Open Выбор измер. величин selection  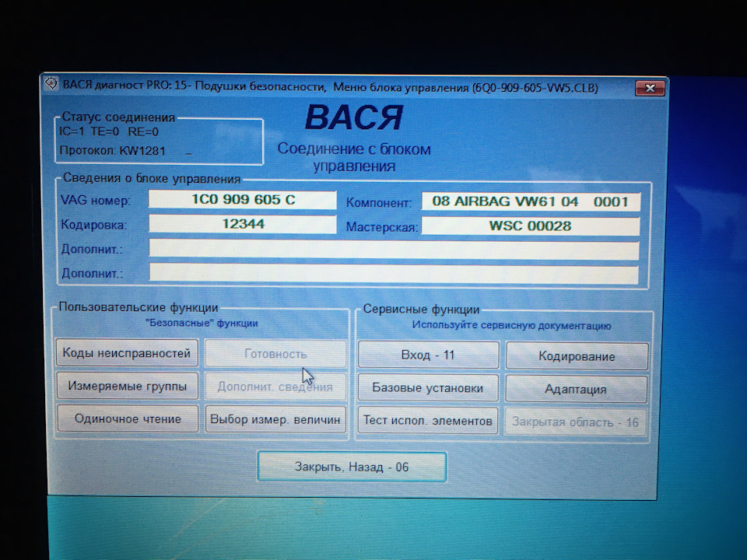[275, 419]
